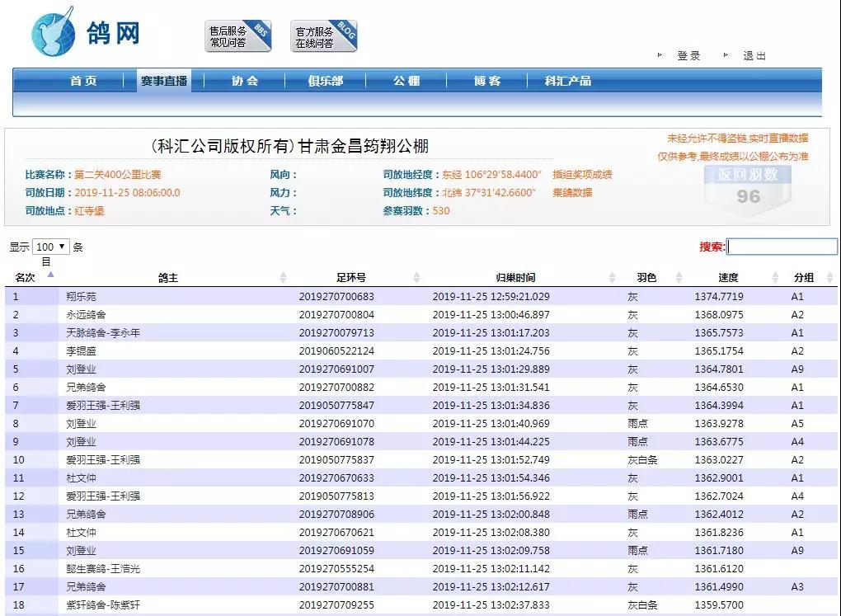The image size is (841, 616).
Task: Sort the 分组 column
Action: (x=829, y=277)
